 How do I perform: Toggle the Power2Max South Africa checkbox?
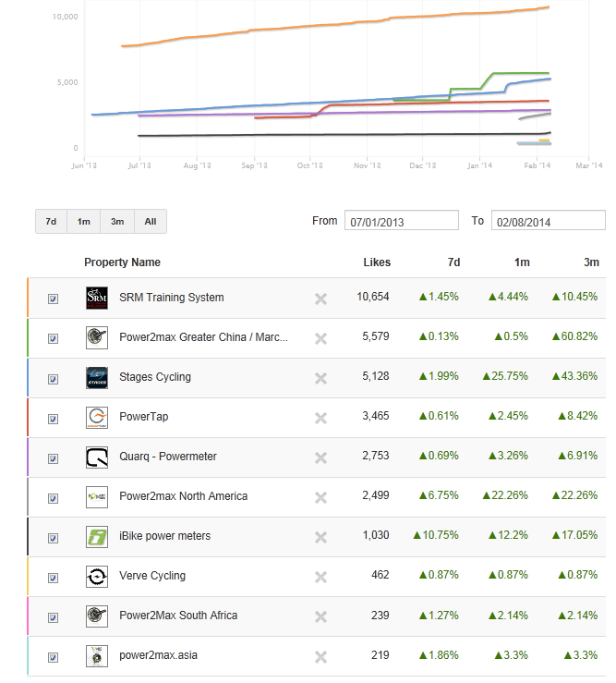[x=54, y=617]
